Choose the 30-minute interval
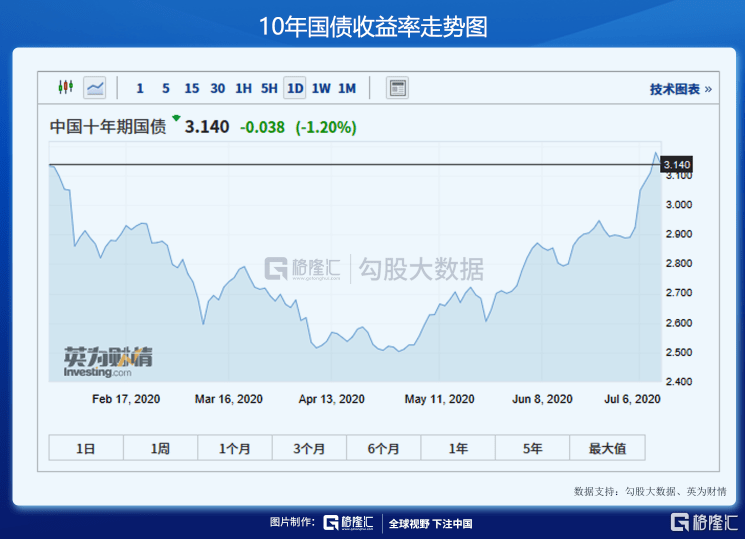The height and width of the screenshot is (539, 745). click(x=217, y=88)
